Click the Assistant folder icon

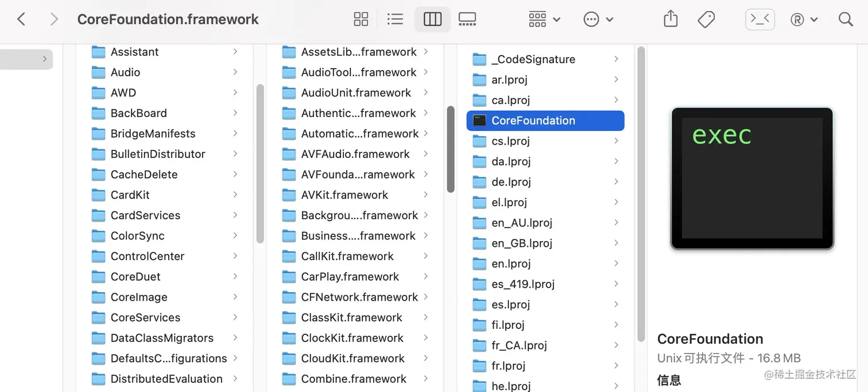[x=98, y=52]
